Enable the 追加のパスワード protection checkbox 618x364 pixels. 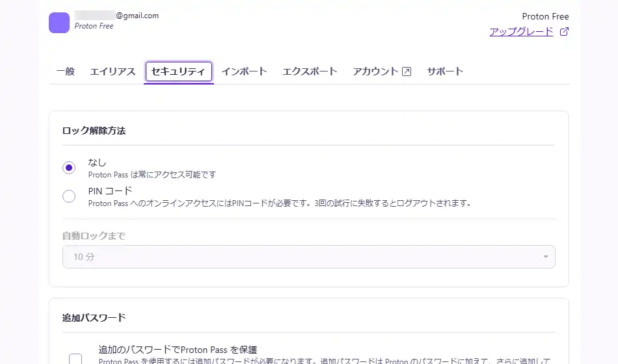point(75,359)
